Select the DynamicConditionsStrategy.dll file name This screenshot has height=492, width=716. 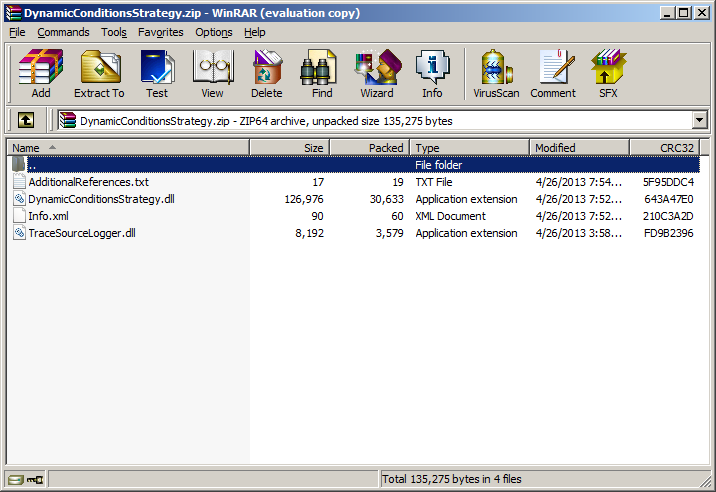click(x=101, y=199)
